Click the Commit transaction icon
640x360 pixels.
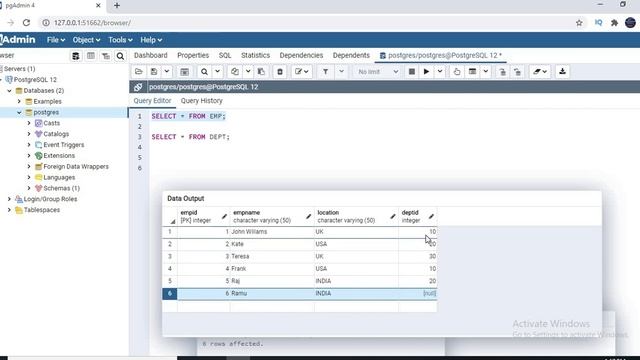point(502,72)
